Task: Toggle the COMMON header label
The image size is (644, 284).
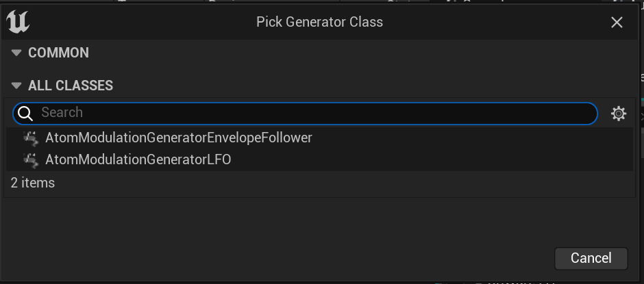Action: tap(58, 53)
